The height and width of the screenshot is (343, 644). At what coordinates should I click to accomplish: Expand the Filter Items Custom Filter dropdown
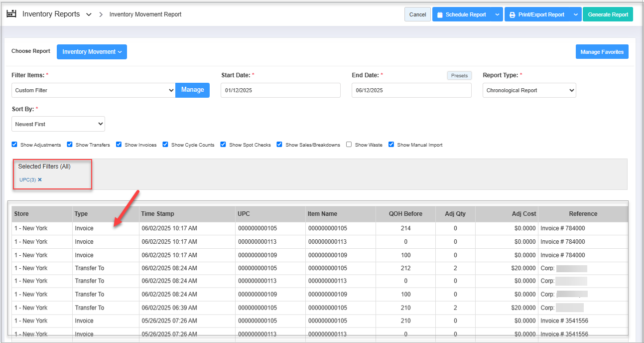coord(93,90)
